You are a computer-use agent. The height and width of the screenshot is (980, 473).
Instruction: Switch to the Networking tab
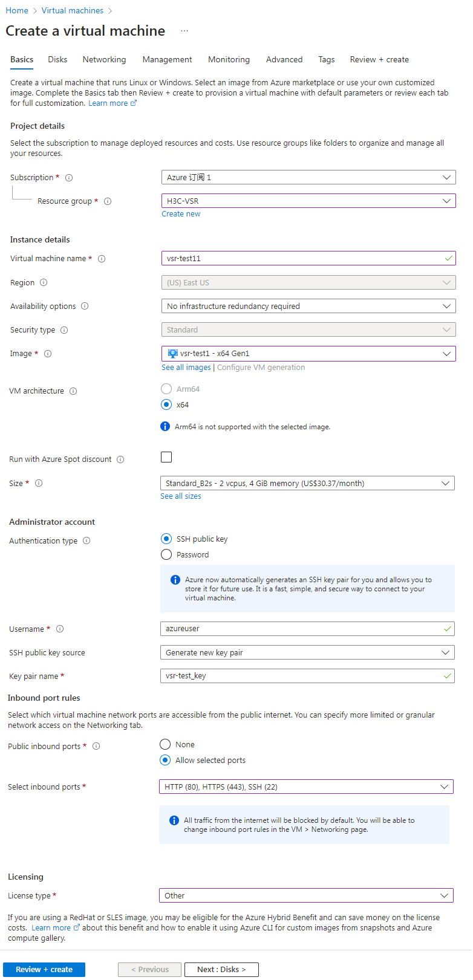[105, 59]
